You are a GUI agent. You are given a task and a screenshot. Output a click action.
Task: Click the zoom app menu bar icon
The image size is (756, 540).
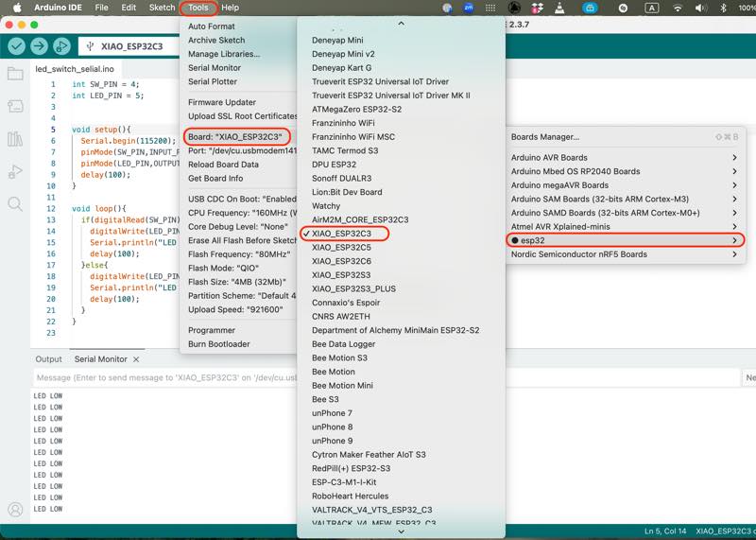click(x=468, y=8)
